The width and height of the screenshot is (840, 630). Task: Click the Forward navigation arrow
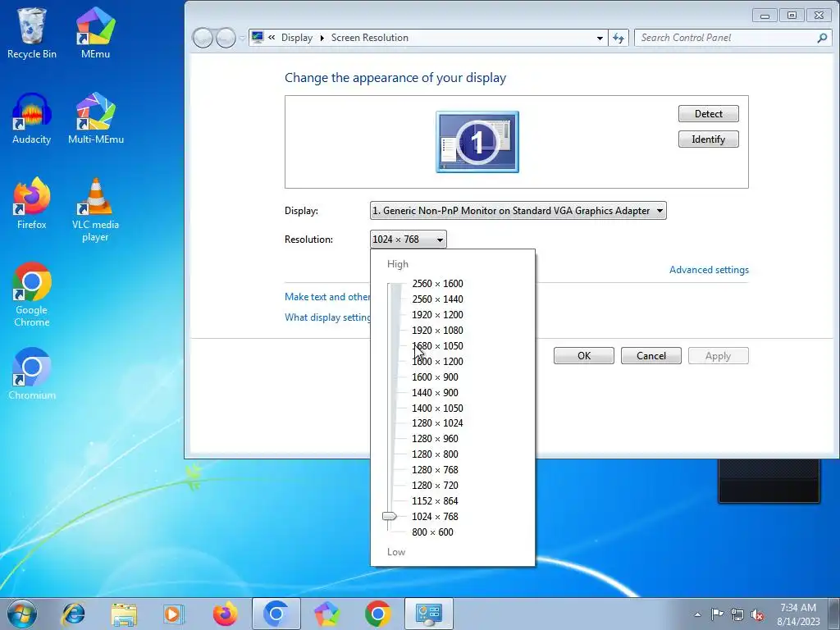pos(226,38)
